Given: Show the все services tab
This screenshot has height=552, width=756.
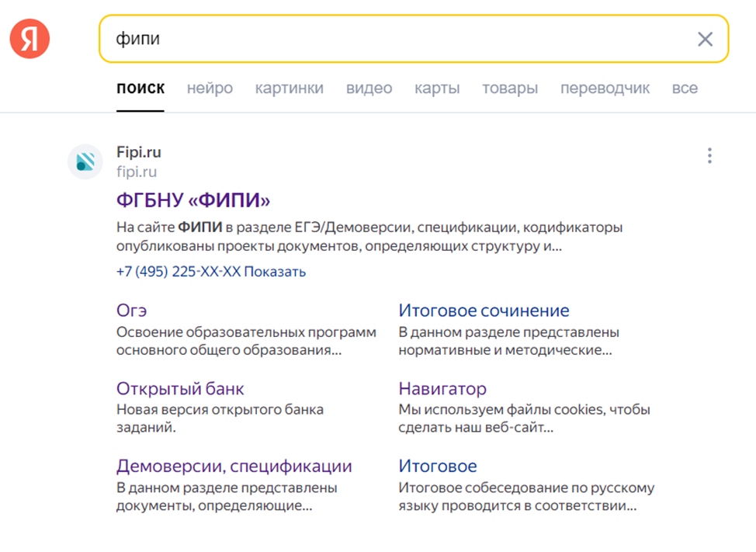Looking at the screenshot, I should click(x=685, y=89).
